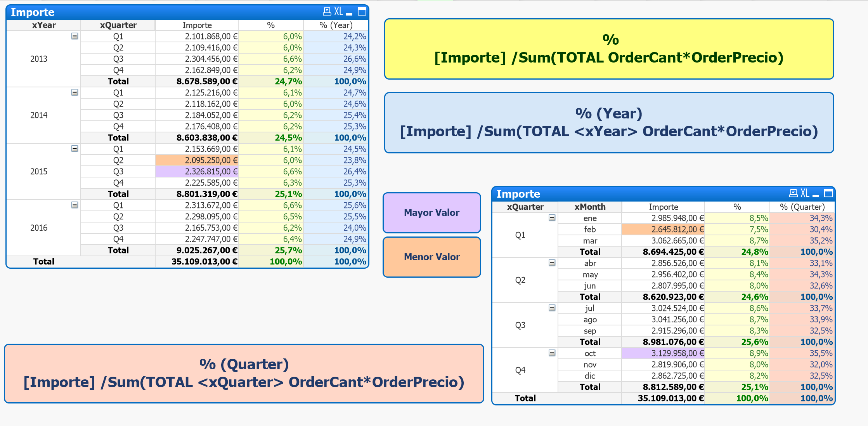Click 2.313.672,00 € for 2016 Q1
Screen dimensions: 868x426
point(197,205)
